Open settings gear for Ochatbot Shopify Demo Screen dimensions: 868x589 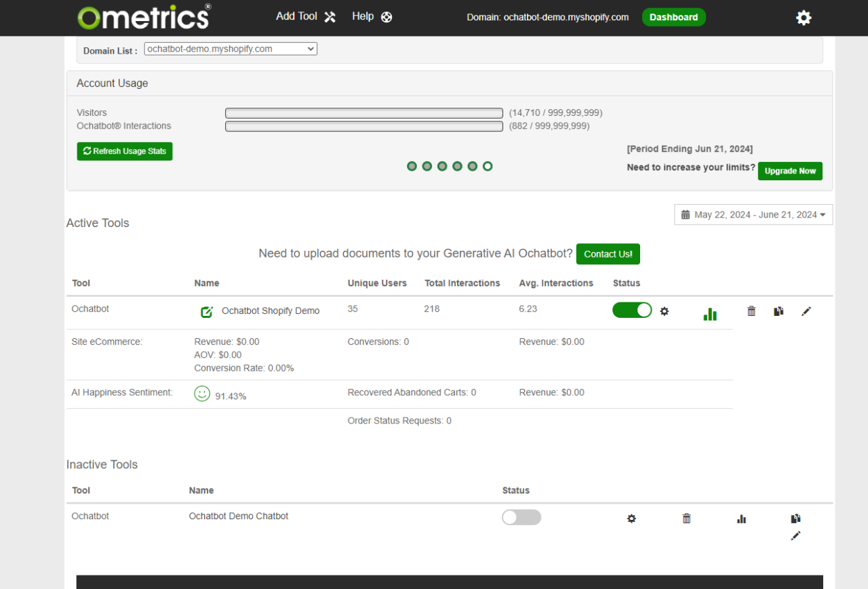[x=664, y=311]
